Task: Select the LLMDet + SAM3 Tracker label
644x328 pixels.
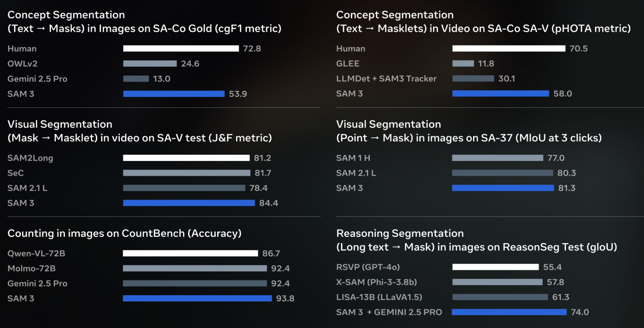Action: (386, 79)
